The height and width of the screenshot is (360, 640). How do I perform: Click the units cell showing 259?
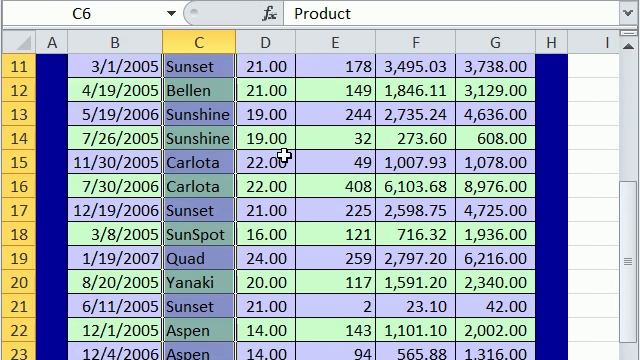335,258
